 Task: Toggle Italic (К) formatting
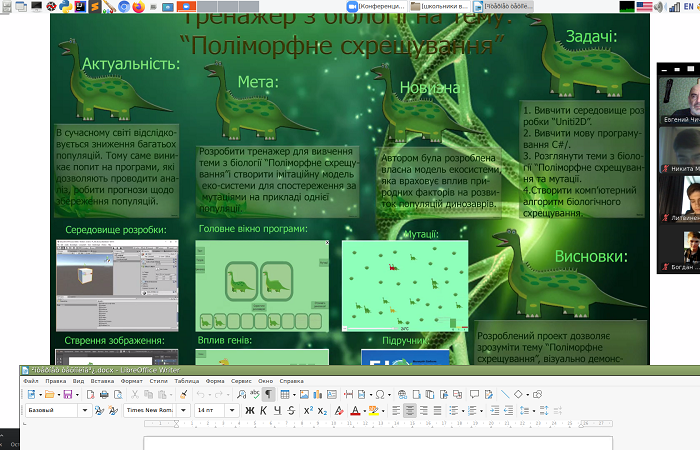click(x=263, y=411)
